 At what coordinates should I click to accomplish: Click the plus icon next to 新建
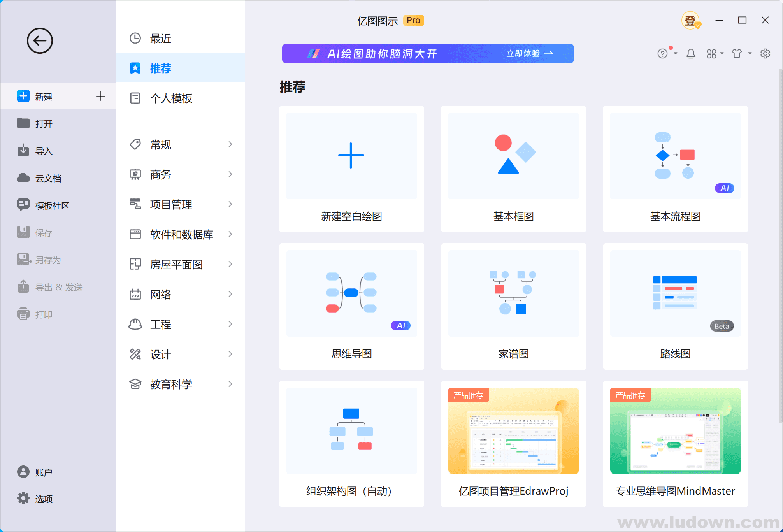click(x=101, y=96)
